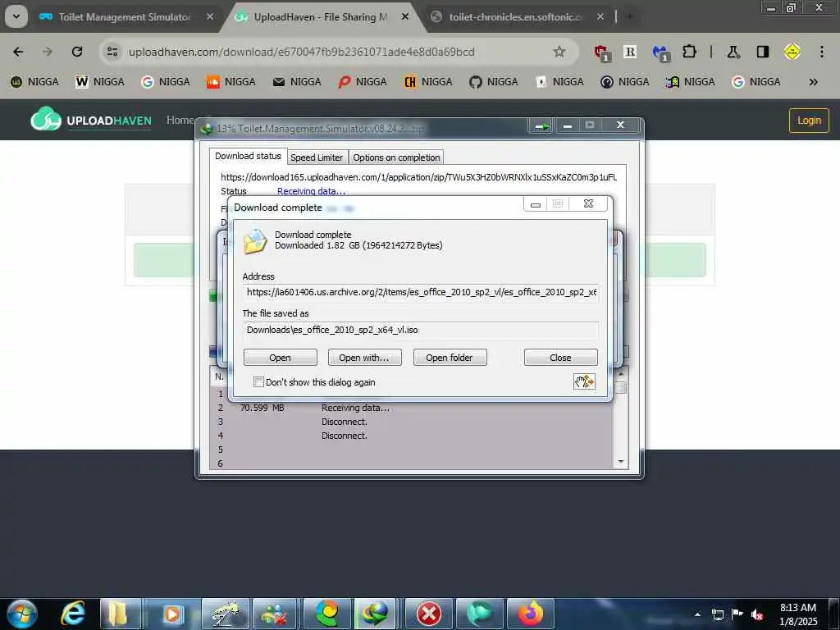The width and height of the screenshot is (840, 630).
Task: Reload the UploadHaven page
Action: point(77,52)
